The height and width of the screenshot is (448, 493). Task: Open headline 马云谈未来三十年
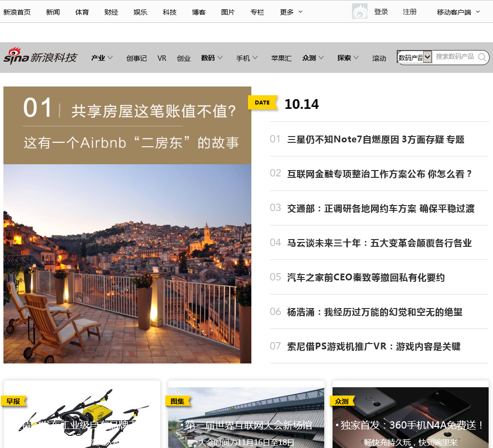point(379,243)
